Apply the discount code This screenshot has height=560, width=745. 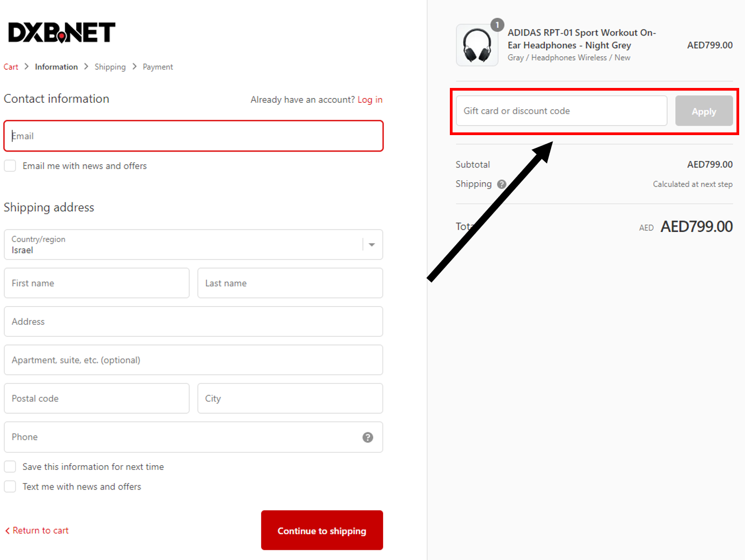704,111
